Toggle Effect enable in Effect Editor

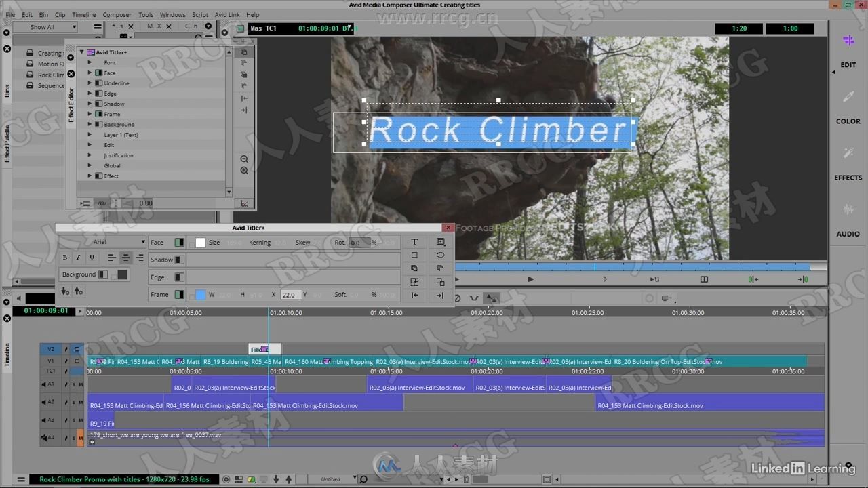pos(98,176)
